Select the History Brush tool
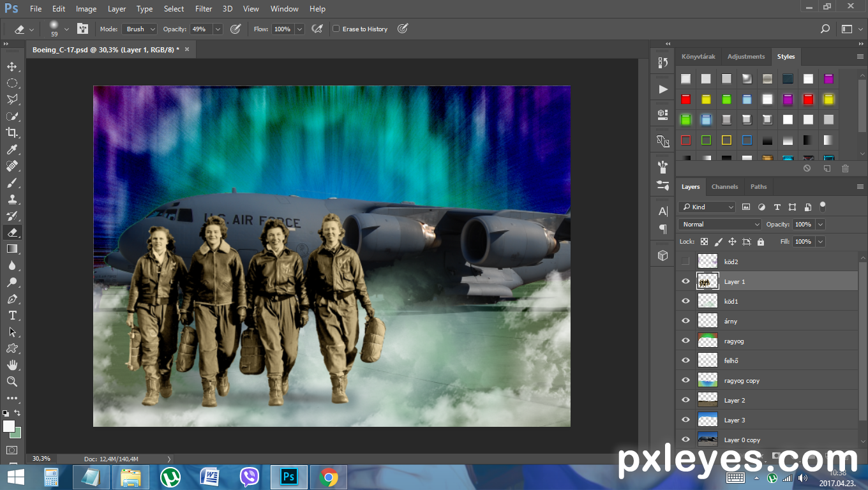 click(x=12, y=216)
